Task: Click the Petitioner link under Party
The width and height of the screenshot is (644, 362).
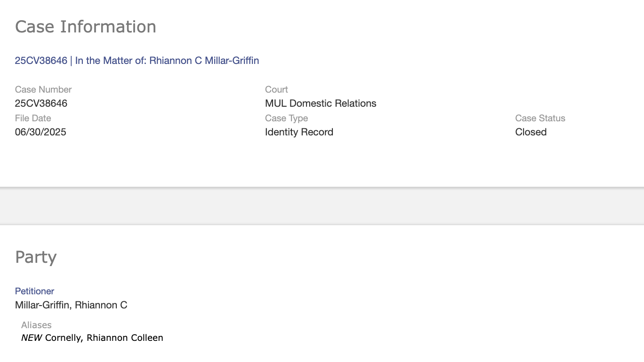Action: (x=34, y=291)
